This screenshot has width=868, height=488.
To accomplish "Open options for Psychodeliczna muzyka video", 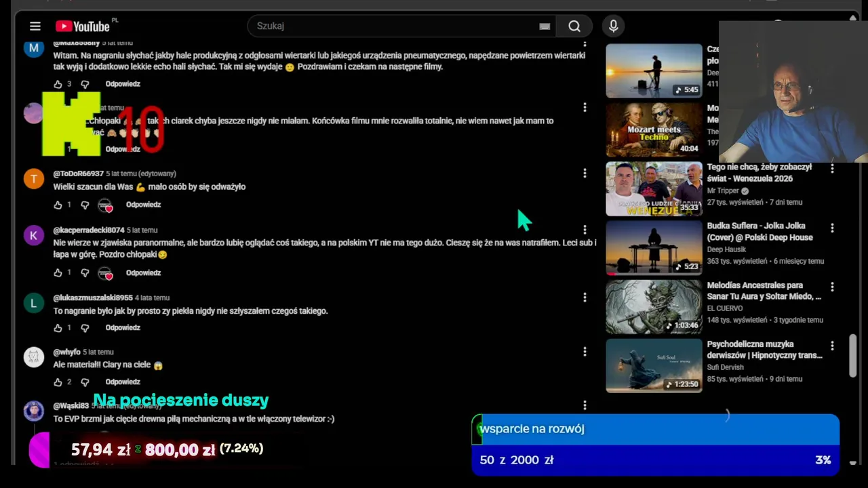I will [832, 346].
